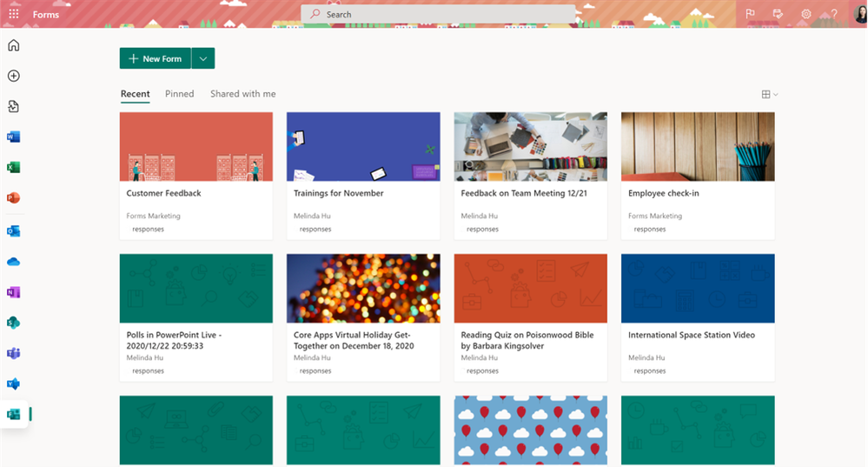Click 'Feedback on Team Meeting 12/21' title
The height and width of the screenshot is (467, 868).
click(524, 193)
